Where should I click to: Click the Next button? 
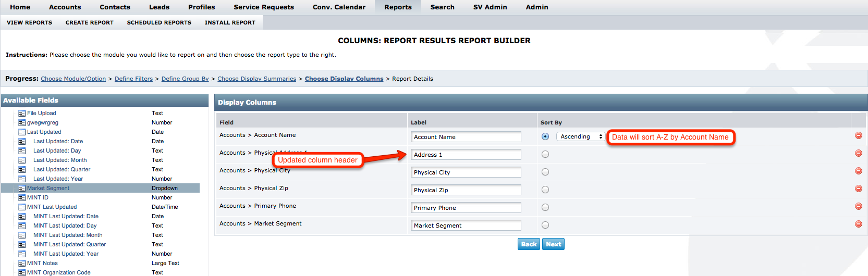coord(554,244)
